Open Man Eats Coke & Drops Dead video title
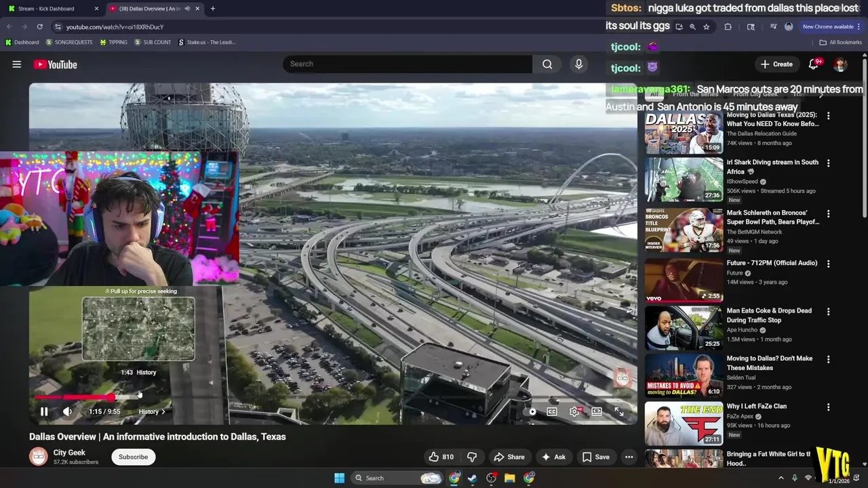Screen dimensions: 868x488 coord(769,315)
